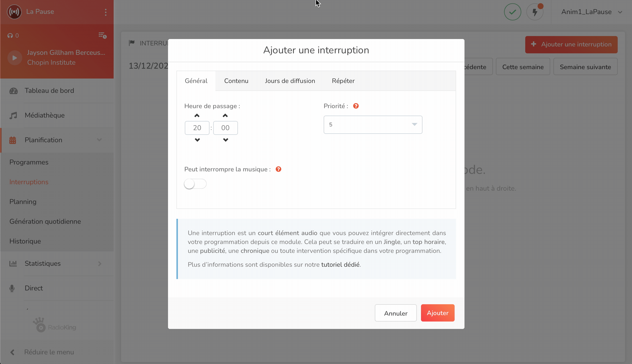Open the Médiathèque page
Viewport: 632px width, 364px height.
[x=44, y=115]
